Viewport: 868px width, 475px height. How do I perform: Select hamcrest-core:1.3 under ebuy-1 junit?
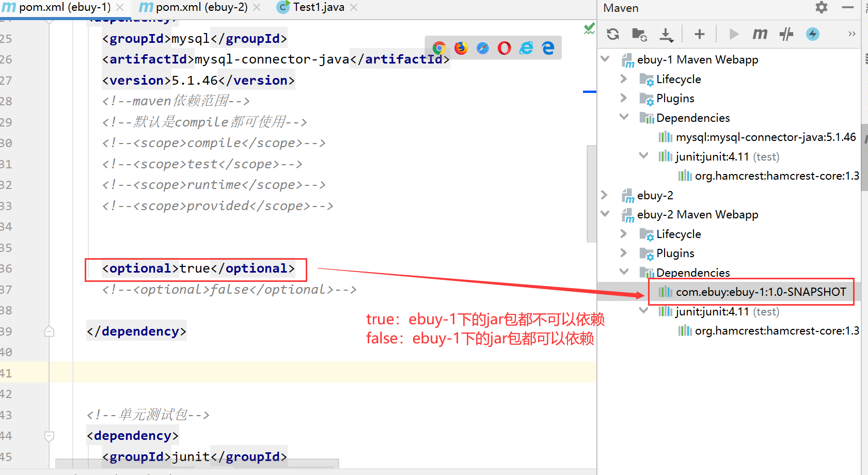[777, 176]
